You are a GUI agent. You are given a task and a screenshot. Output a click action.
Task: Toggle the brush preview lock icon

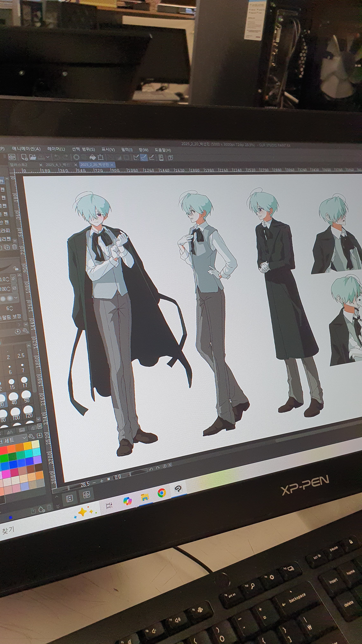16,268
